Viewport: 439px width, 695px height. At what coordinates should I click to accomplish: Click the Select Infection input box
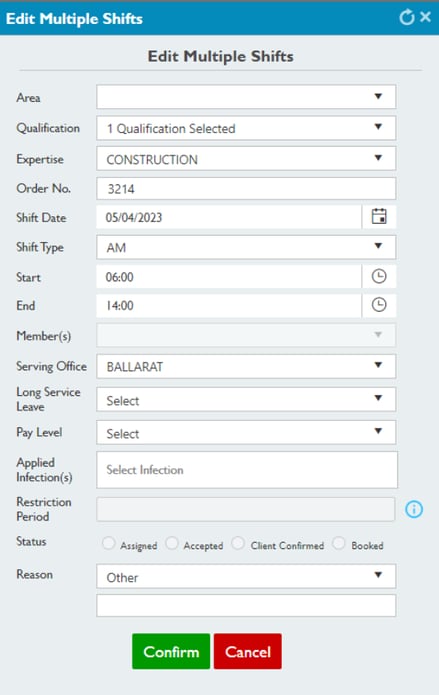(x=247, y=470)
